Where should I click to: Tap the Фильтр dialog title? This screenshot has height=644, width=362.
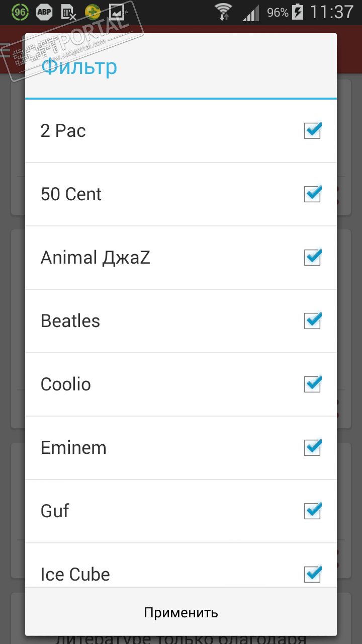tap(79, 67)
